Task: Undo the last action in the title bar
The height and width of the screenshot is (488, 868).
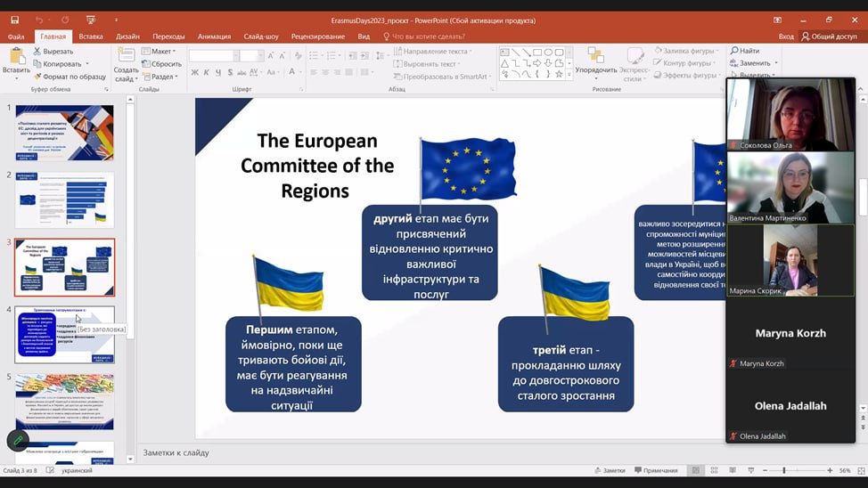Action: (x=38, y=20)
